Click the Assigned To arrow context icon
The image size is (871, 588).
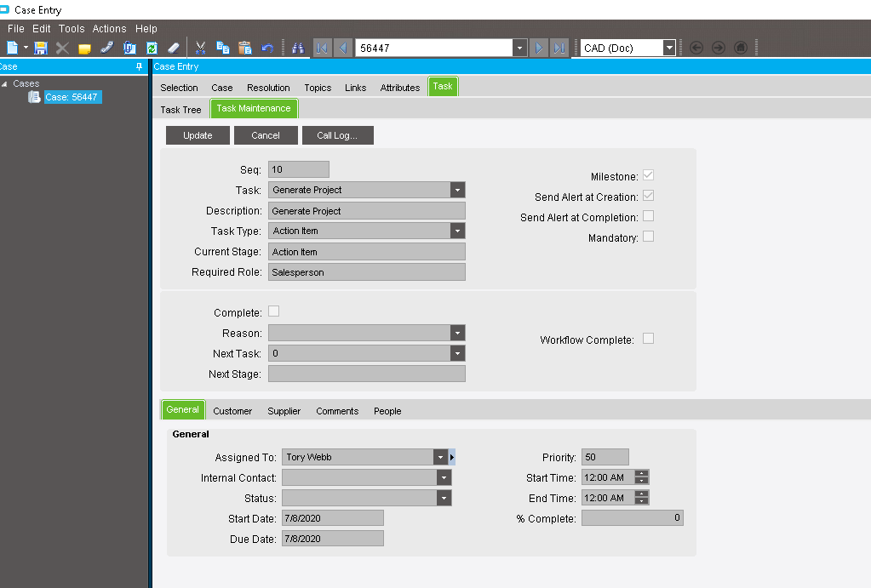tap(452, 457)
